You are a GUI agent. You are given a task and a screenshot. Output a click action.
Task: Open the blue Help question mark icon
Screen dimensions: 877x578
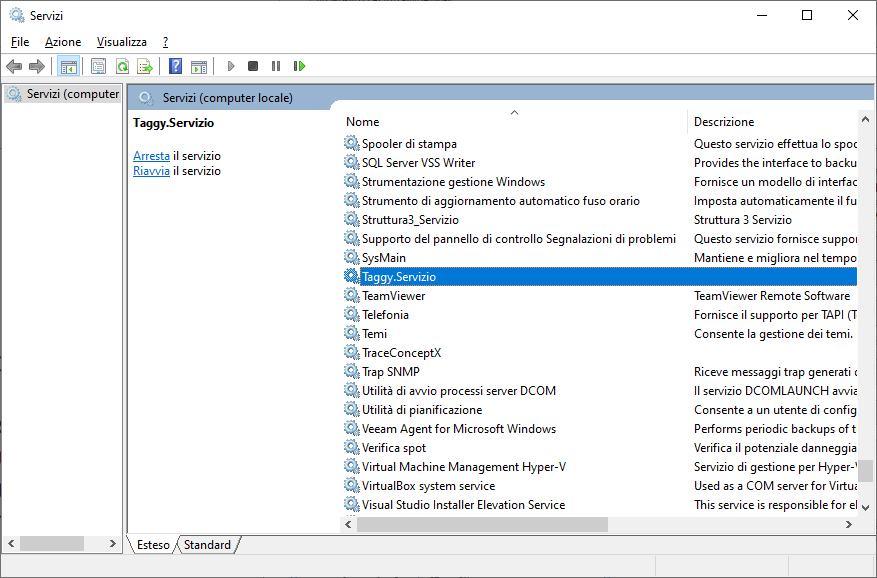175,66
